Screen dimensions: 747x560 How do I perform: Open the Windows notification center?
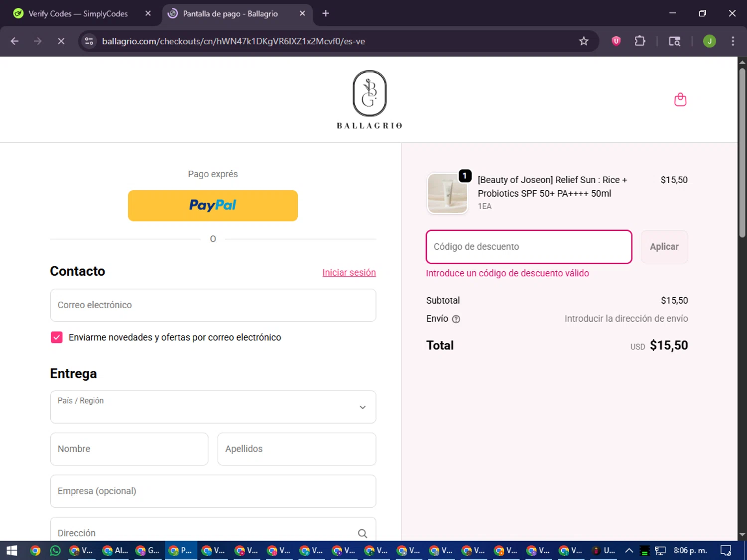click(x=726, y=551)
